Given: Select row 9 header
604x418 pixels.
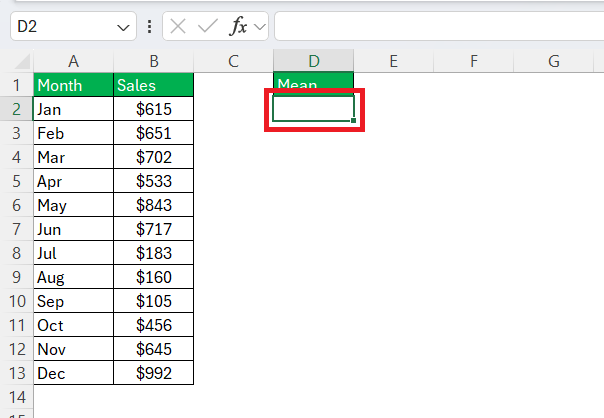Looking at the screenshot, I should point(17,277).
